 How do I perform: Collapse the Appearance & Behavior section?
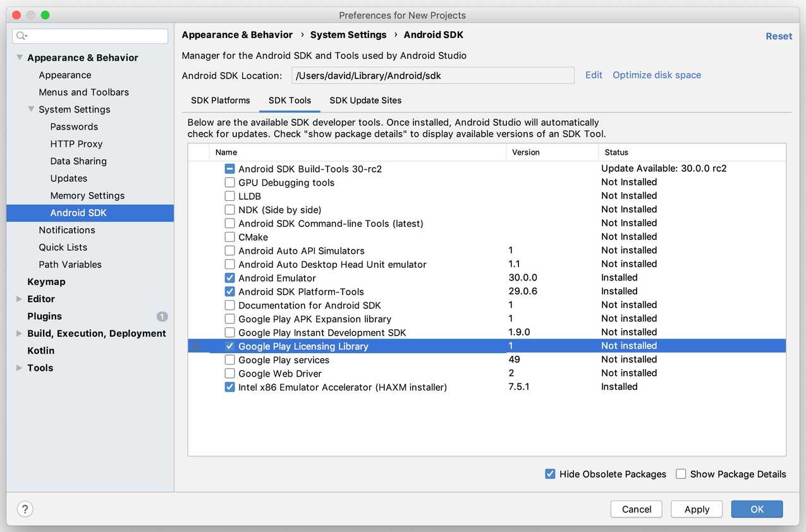(x=20, y=57)
